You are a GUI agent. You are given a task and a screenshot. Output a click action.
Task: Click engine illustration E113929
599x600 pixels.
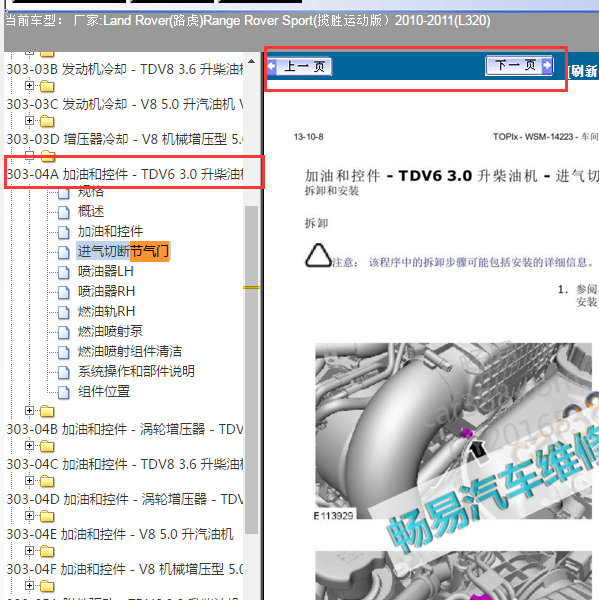coord(453,431)
